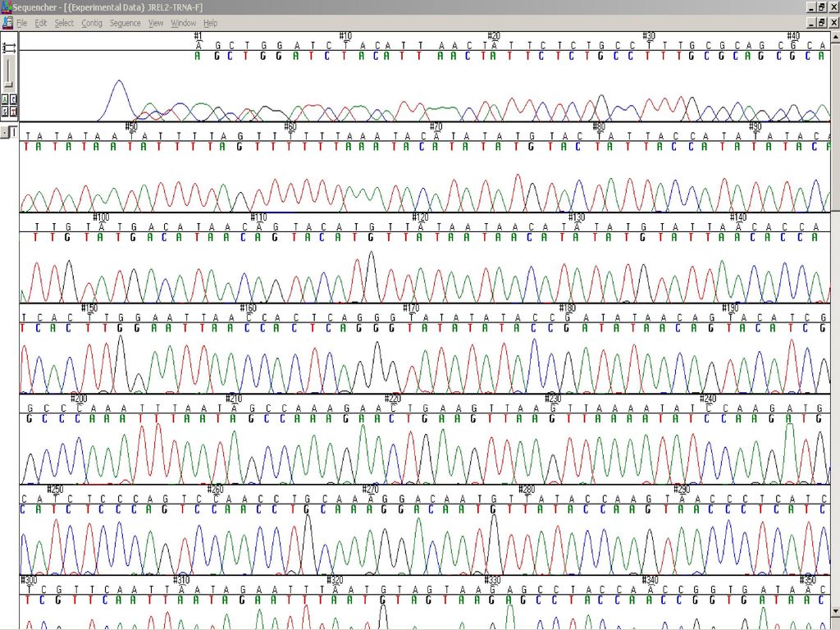Click base position marker #200
Screen dimensions: 840x630
tap(79, 398)
